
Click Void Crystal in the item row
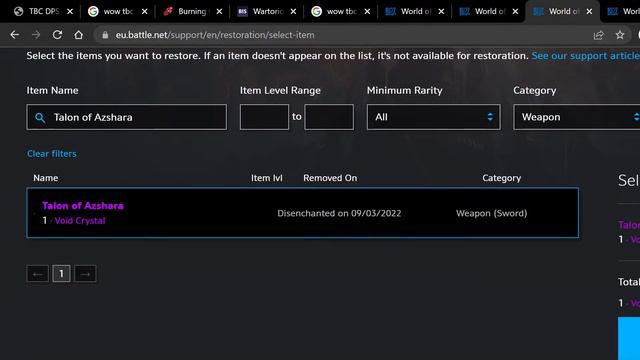tap(80, 221)
